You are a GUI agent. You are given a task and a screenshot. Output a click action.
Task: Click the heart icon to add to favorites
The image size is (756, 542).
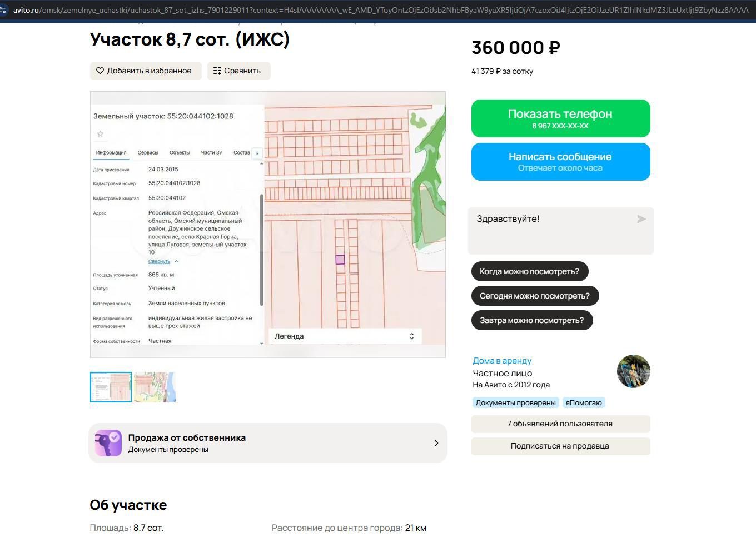click(x=100, y=71)
